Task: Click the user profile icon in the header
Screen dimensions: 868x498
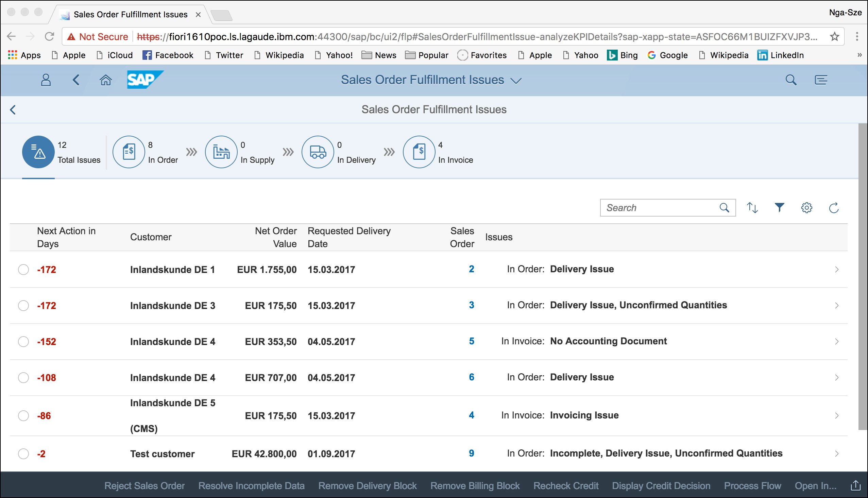Action: (x=46, y=80)
